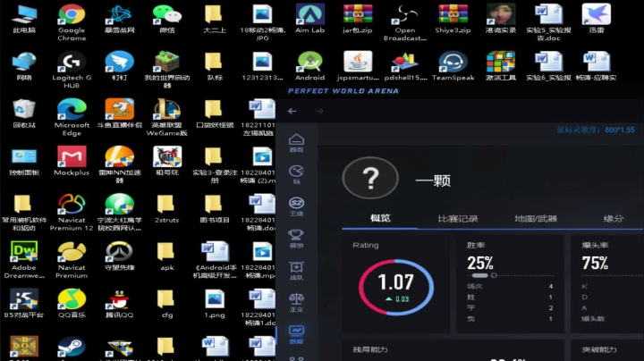Open the 大二上 folder on desktop
644x361 pixels.
(215, 19)
